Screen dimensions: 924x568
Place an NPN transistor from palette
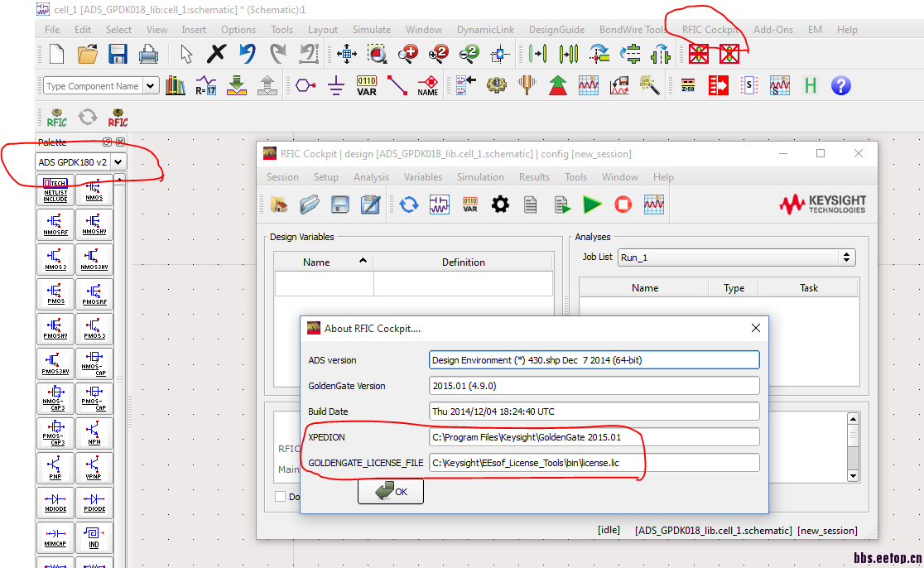[x=94, y=433]
